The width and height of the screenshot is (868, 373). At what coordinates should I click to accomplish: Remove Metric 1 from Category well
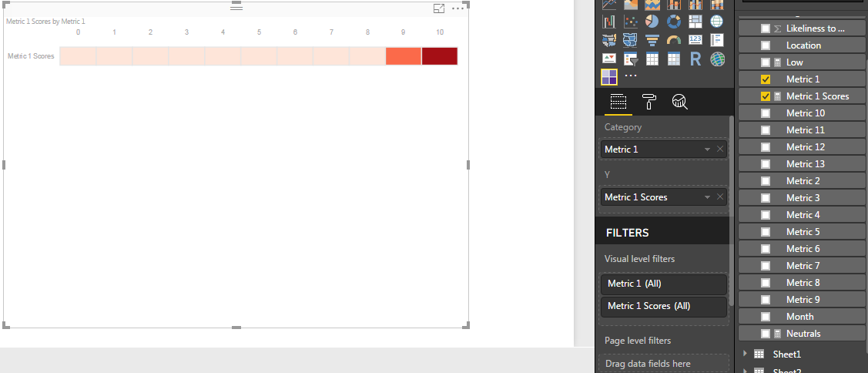point(719,149)
